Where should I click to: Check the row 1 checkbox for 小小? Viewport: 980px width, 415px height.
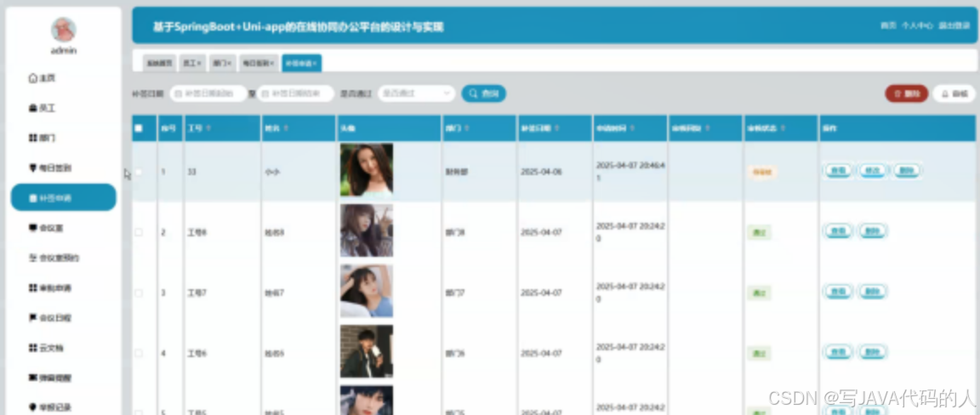(x=139, y=171)
